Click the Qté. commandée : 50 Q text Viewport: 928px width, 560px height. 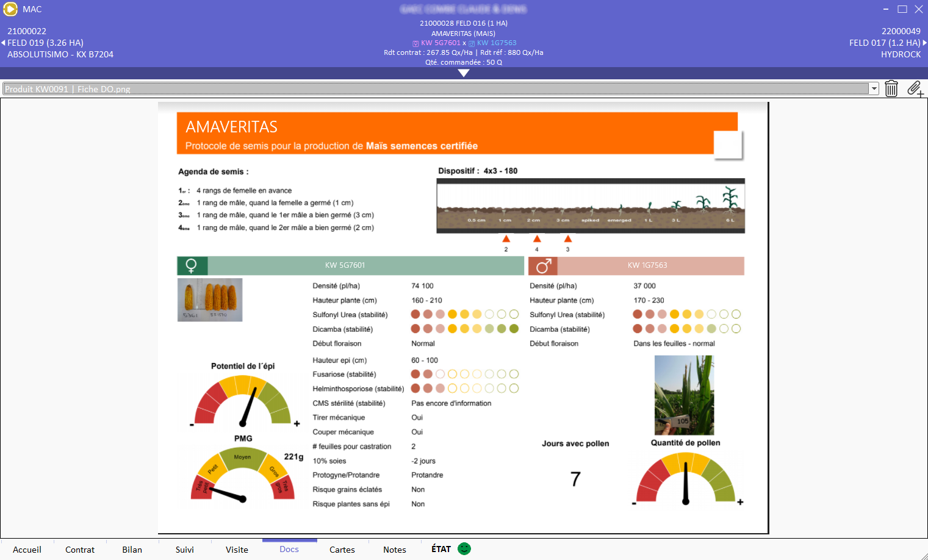point(464,62)
